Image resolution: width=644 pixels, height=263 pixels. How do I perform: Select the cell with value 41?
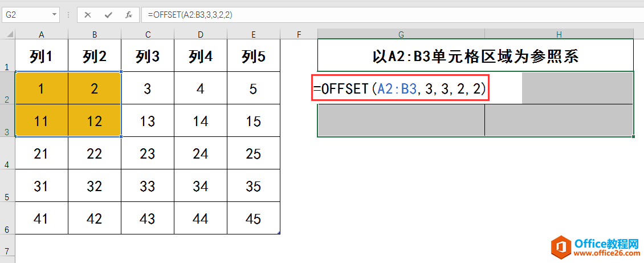tap(42, 218)
